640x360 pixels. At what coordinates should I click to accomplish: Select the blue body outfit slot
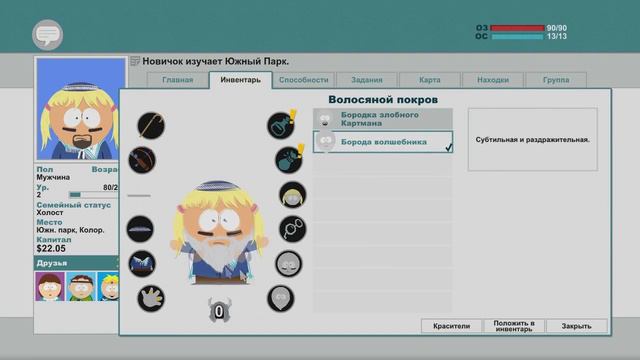[142, 264]
